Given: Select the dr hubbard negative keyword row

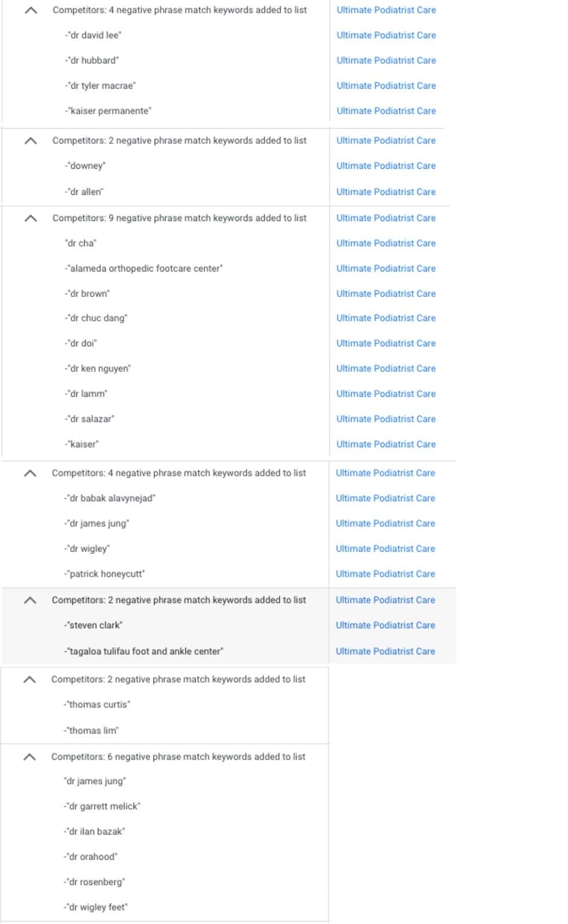Looking at the screenshot, I should (92, 60).
